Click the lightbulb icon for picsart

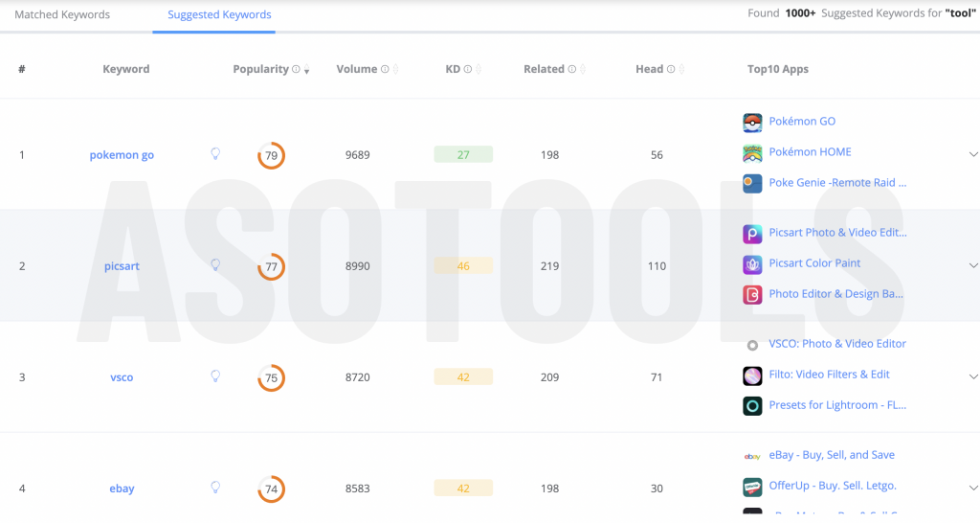coord(215,265)
